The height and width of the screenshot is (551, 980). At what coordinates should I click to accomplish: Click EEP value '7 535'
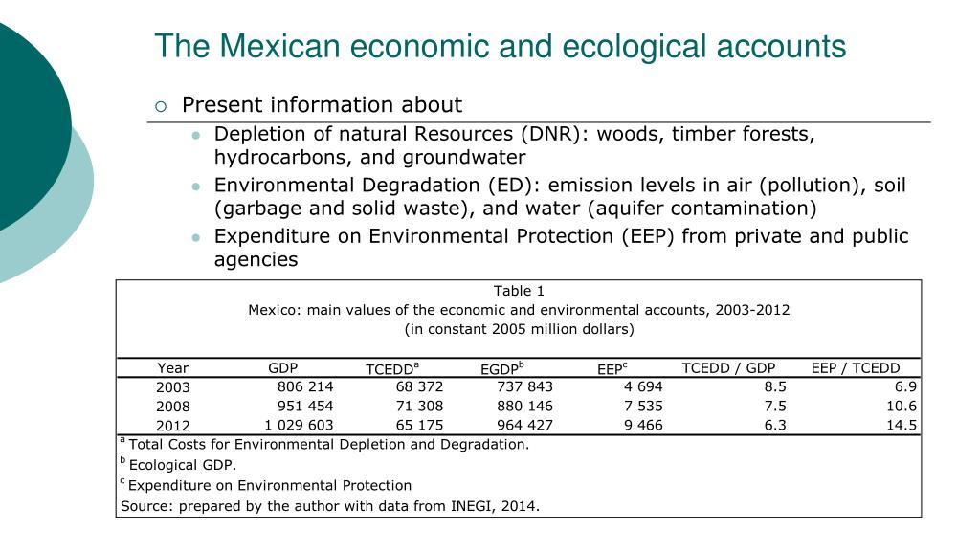(643, 406)
